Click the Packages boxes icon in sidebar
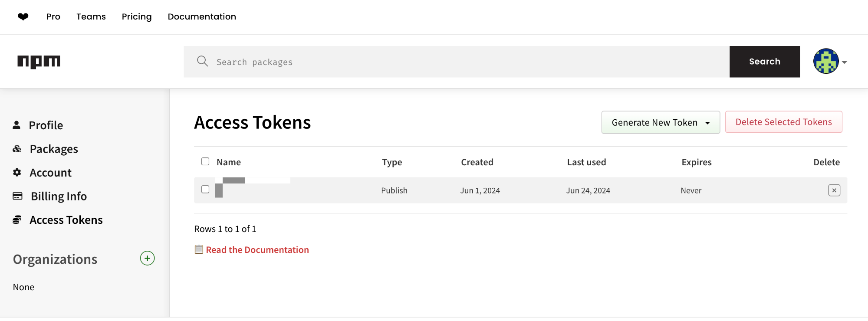Viewport: 868px width, 321px height. (17, 149)
